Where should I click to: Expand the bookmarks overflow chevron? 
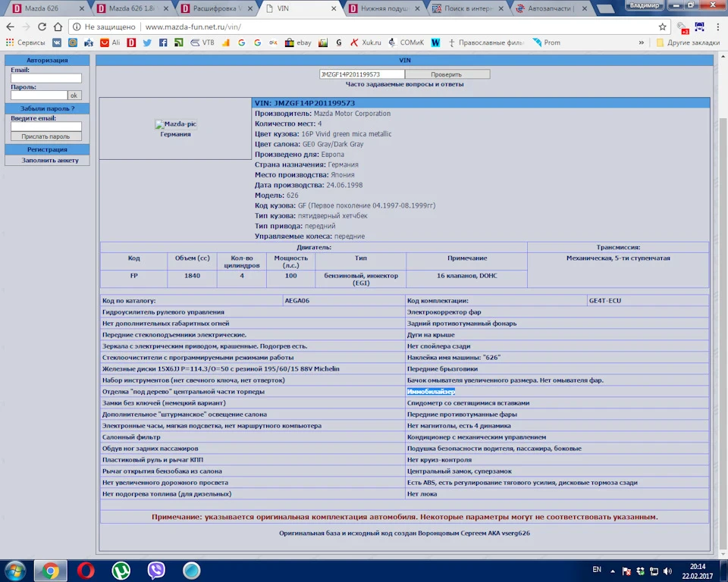(x=642, y=42)
